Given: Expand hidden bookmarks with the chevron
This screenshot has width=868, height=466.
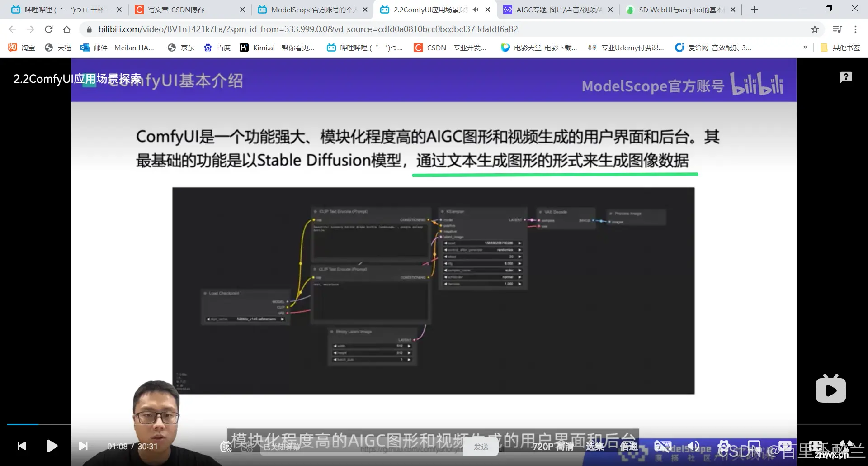Looking at the screenshot, I should coord(805,48).
